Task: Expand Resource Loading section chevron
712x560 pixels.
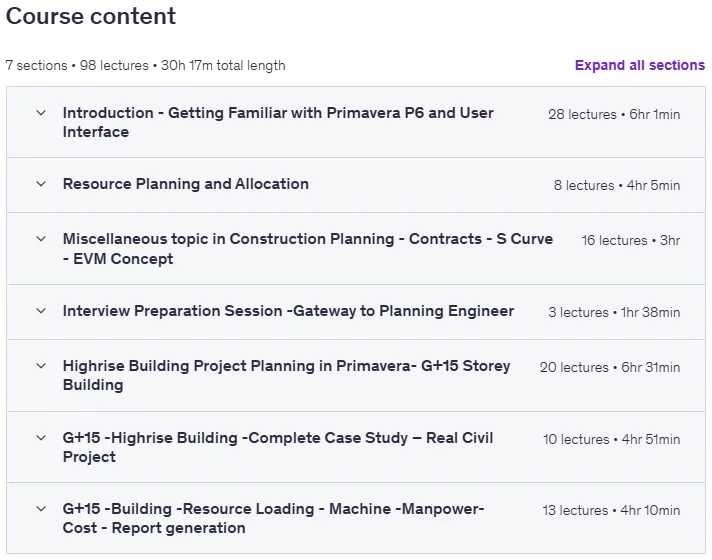Action: (x=41, y=509)
